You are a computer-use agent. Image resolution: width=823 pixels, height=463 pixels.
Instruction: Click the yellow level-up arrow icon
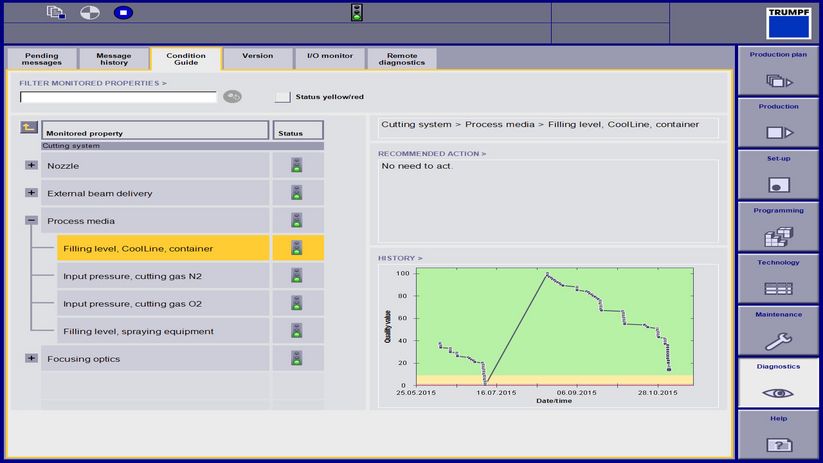(29, 127)
